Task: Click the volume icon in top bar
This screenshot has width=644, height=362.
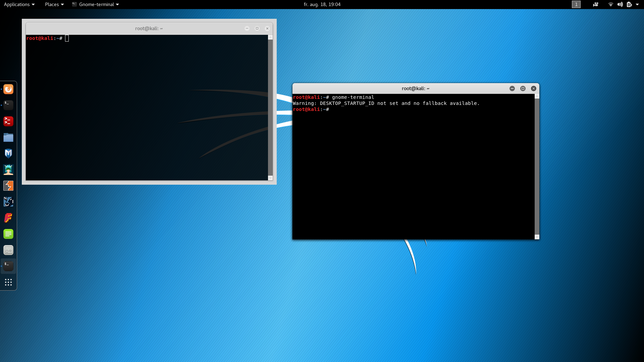Action: point(620,4)
